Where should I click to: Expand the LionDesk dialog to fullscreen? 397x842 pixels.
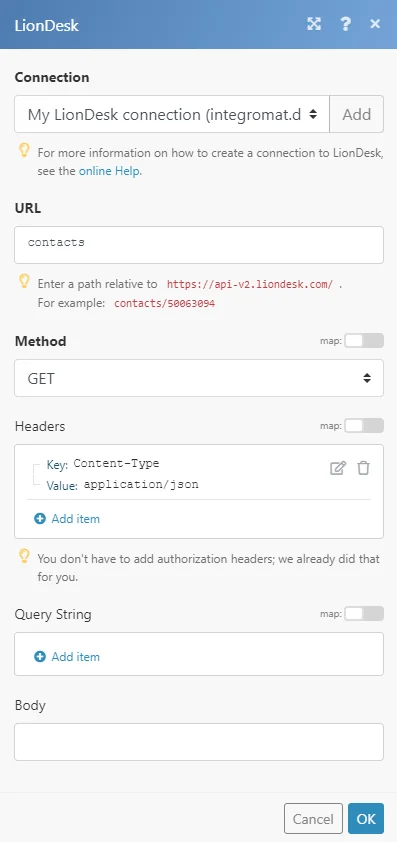tap(314, 24)
